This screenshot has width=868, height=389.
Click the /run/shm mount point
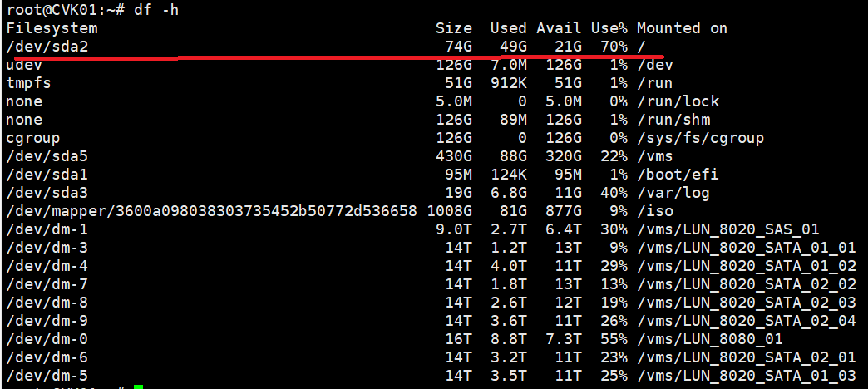(x=673, y=120)
